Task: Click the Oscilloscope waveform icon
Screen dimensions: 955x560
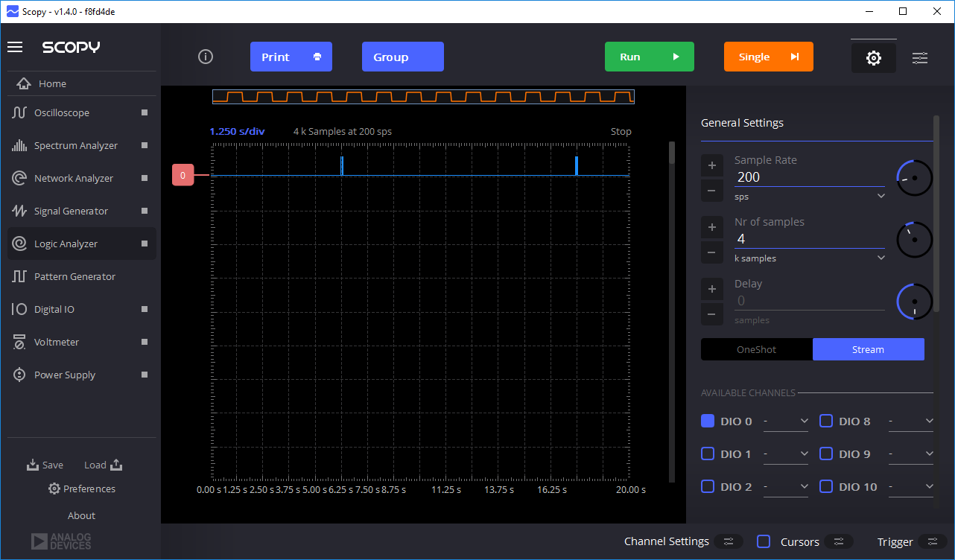Action: pos(19,112)
